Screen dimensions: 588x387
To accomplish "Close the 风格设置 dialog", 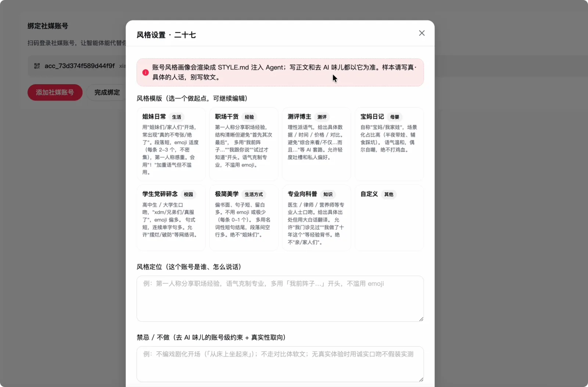I will (422, 33).
